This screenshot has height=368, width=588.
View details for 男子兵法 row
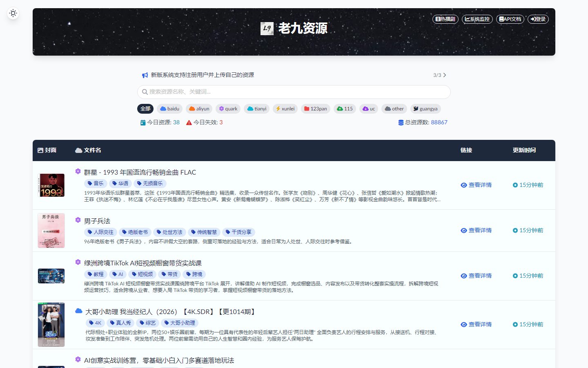pos(476,231)
